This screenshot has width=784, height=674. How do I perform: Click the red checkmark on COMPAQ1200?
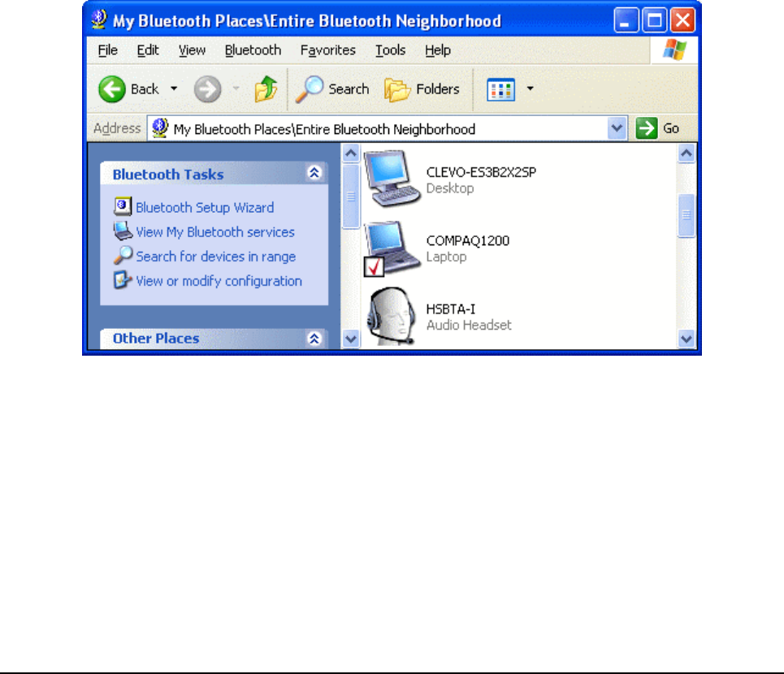(x=374, y=266)
